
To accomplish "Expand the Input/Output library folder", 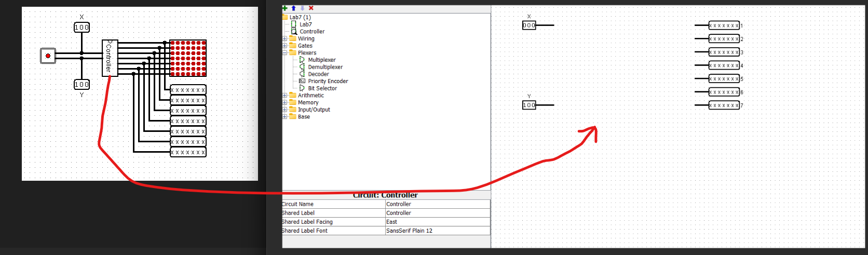I will pos(284,110).
